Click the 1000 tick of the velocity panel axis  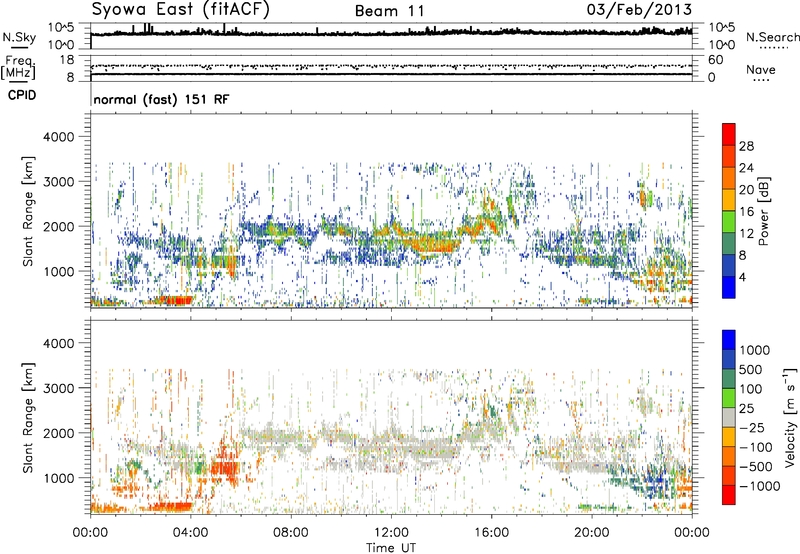(58, 478)
